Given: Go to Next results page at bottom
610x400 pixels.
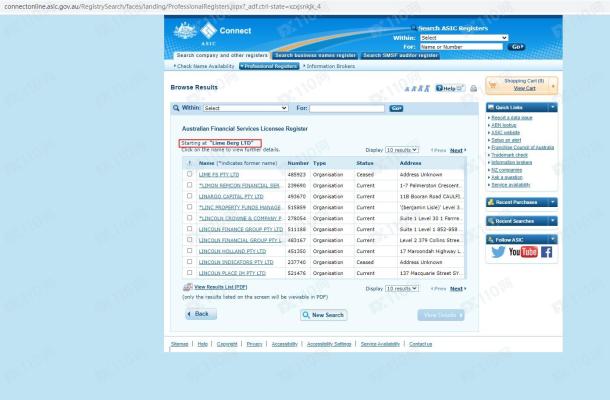Looking at the screenshot, I should coord(458,289).
